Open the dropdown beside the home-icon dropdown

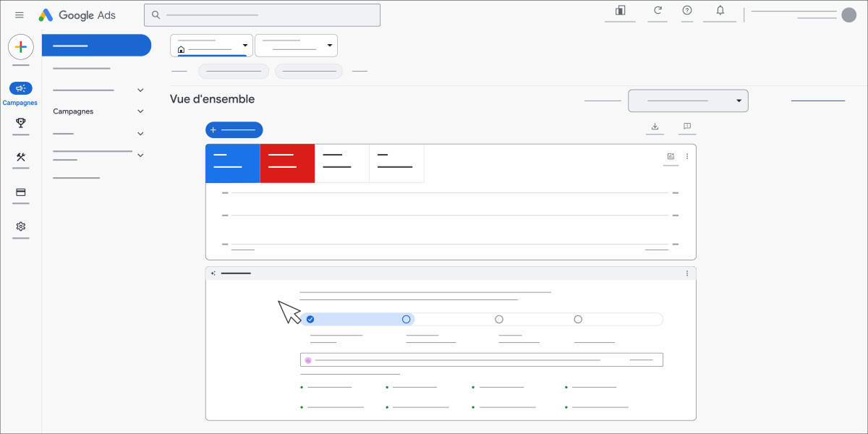pyautogui.click(x=296, y=46)
